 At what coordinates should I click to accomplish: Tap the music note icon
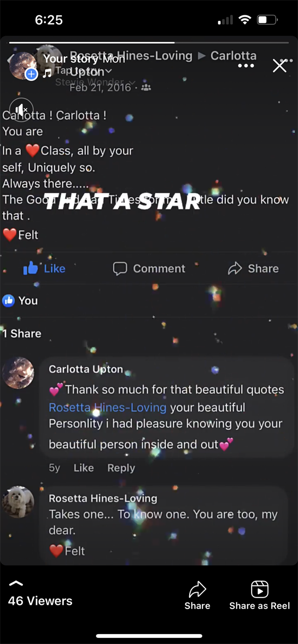[x=48, y=73]
